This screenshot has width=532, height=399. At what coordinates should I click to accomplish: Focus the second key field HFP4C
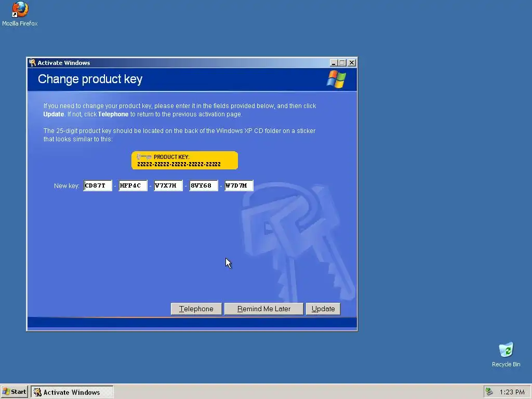click(x=133, y=185)
